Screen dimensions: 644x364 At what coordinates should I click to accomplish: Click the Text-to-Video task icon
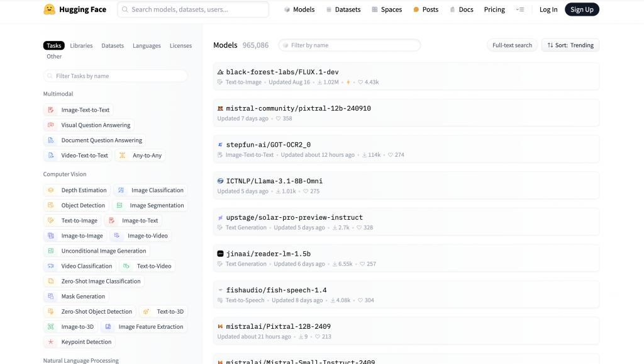click(x=126, y=266)
